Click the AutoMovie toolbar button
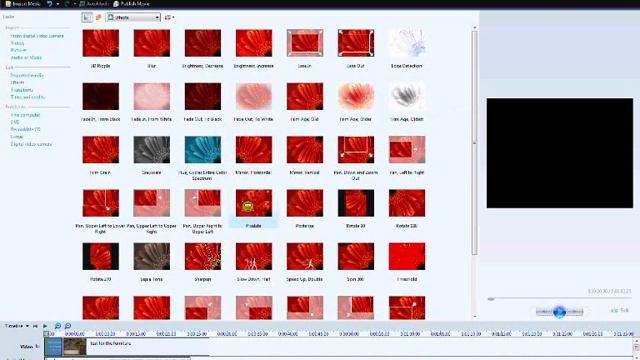 pyautogui.click(x=94, y=4)
